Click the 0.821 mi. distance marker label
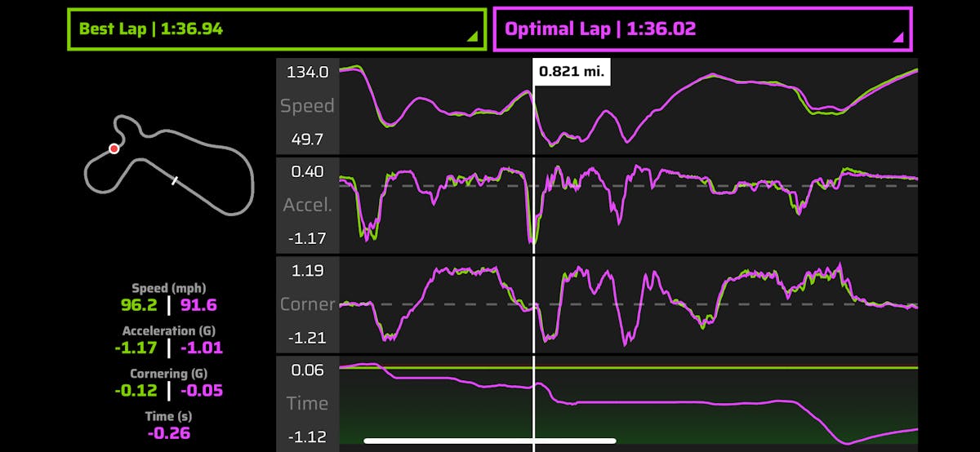 pyautogui.click(x=572, y=71)
